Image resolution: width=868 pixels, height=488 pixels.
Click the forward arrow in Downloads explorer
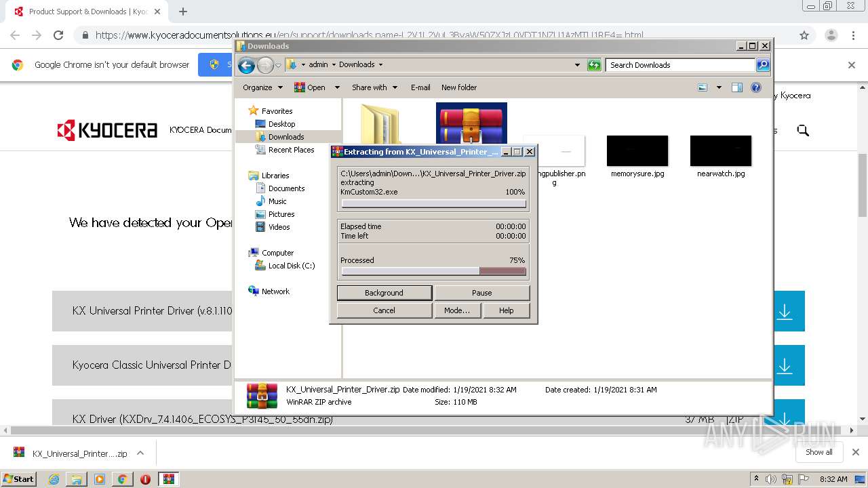click(x=265, y=65)
